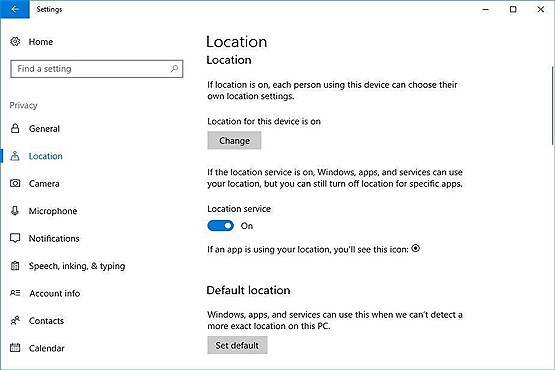Image resolution: width=555 pixels, height=370 pixels.
Task: Click the Account info icon
Action: click(x=15, y=293)
